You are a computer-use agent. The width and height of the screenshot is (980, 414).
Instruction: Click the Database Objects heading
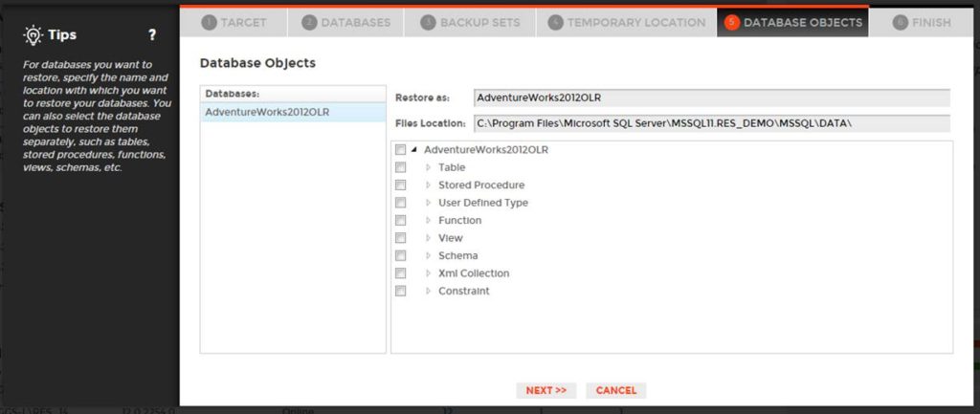click(257, 63)
